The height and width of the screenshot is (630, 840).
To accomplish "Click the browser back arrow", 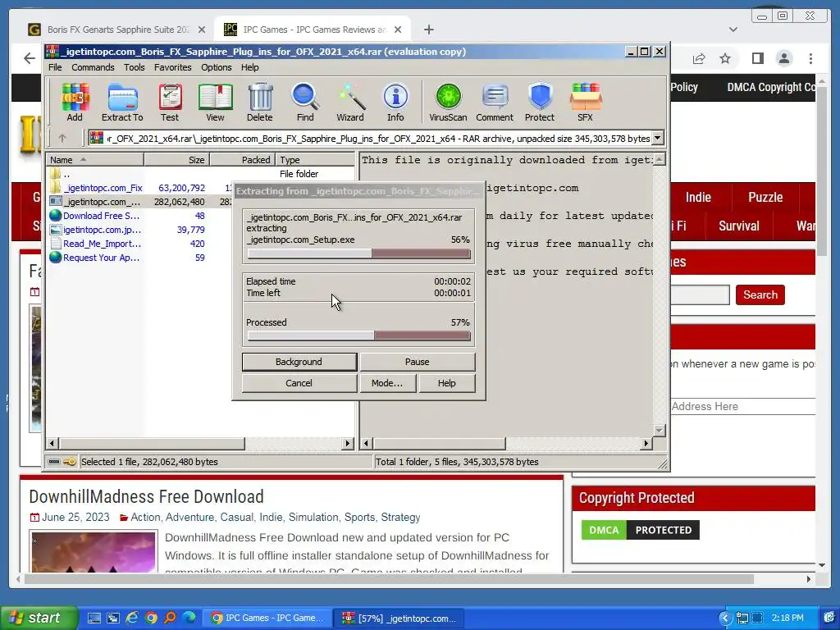I will point(30,58).
